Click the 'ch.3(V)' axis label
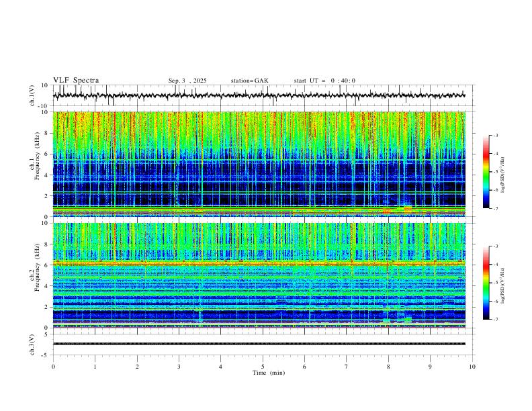Image resolution: width=532 pixels, height=411 pixels. click(x=32, y=345)
